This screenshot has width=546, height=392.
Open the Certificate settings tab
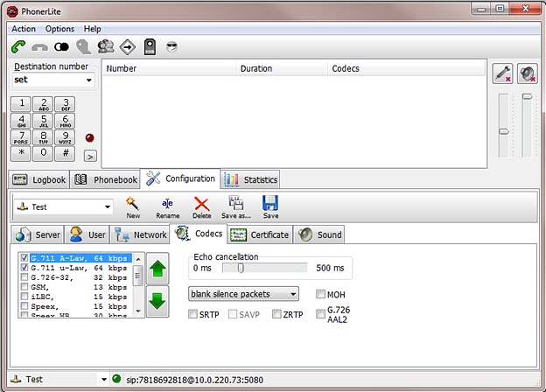(260, 234)
